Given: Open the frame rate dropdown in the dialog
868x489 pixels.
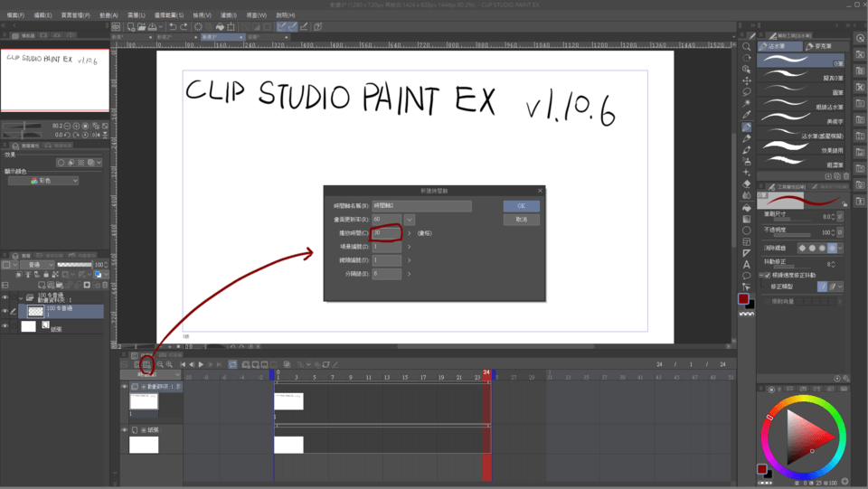Looking at the screenshot, I should pyautogui.click(x=409, y=220).
